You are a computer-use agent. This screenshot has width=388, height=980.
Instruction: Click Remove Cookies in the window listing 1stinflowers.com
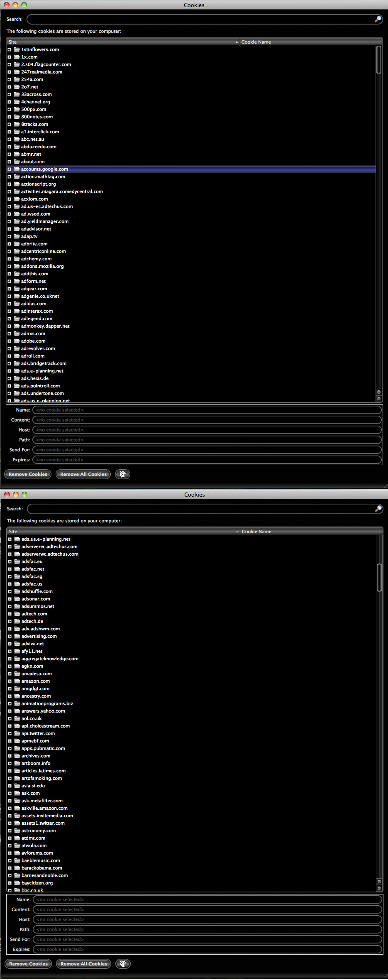[28, 474]
